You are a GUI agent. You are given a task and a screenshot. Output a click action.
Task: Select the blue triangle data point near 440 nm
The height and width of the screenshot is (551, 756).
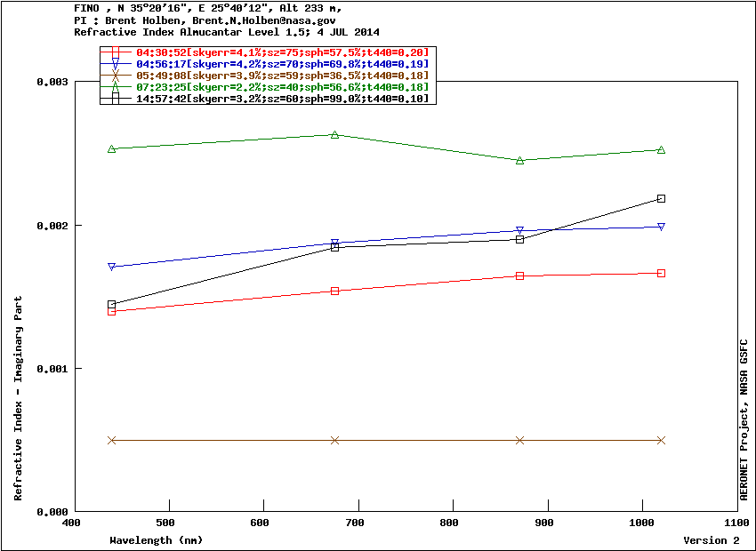[x=112, y=267]
